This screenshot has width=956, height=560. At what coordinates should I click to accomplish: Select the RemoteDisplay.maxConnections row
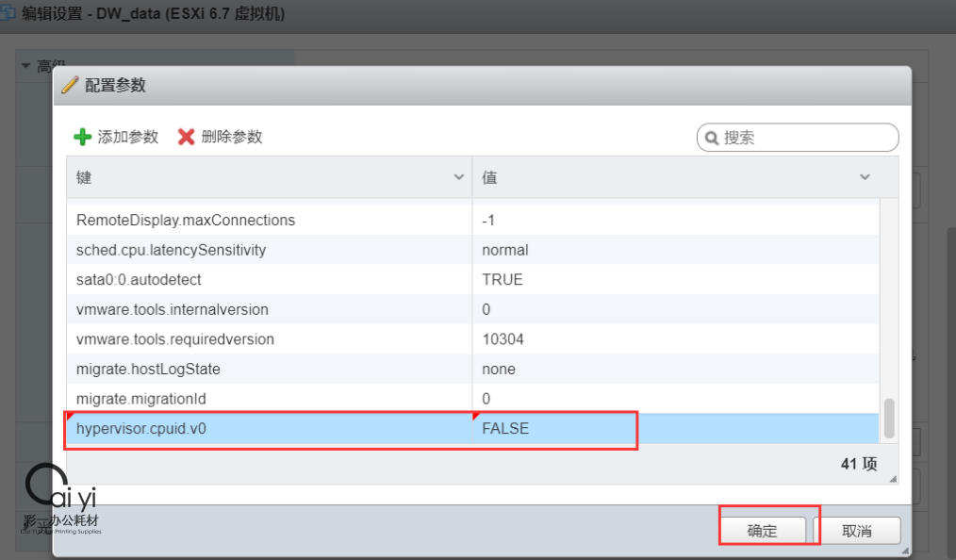point(186,220)
